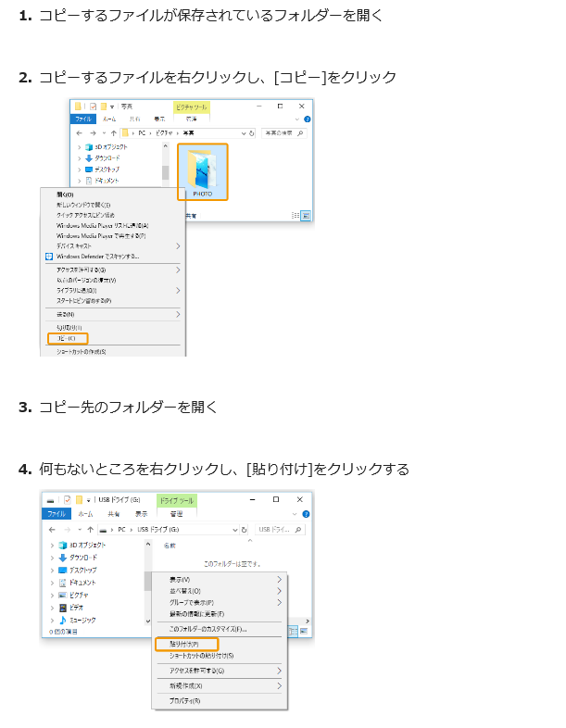The image size is (566, 728).
Task: Click the New Folder quick-access icon in the 写真 window title bar
Action: [104, 107]
